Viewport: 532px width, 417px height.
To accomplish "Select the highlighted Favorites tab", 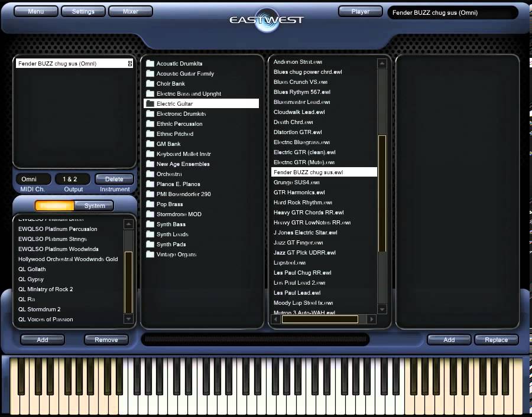I will (54, 206).
